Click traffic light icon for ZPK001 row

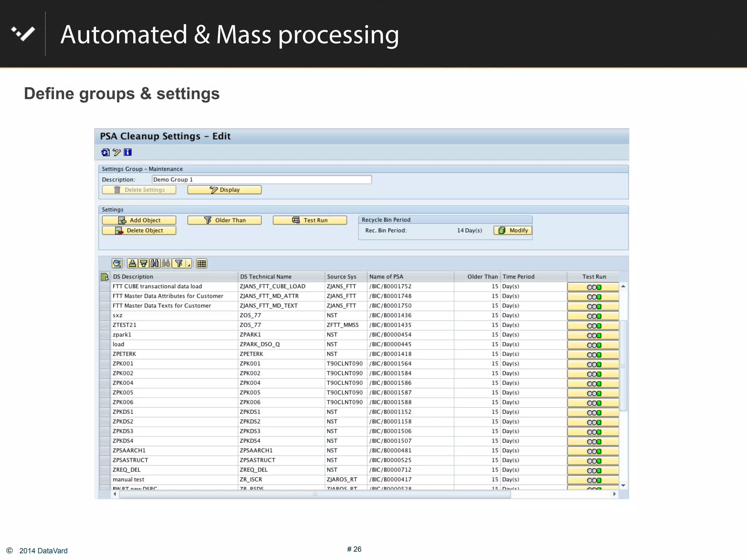[593, 364]
